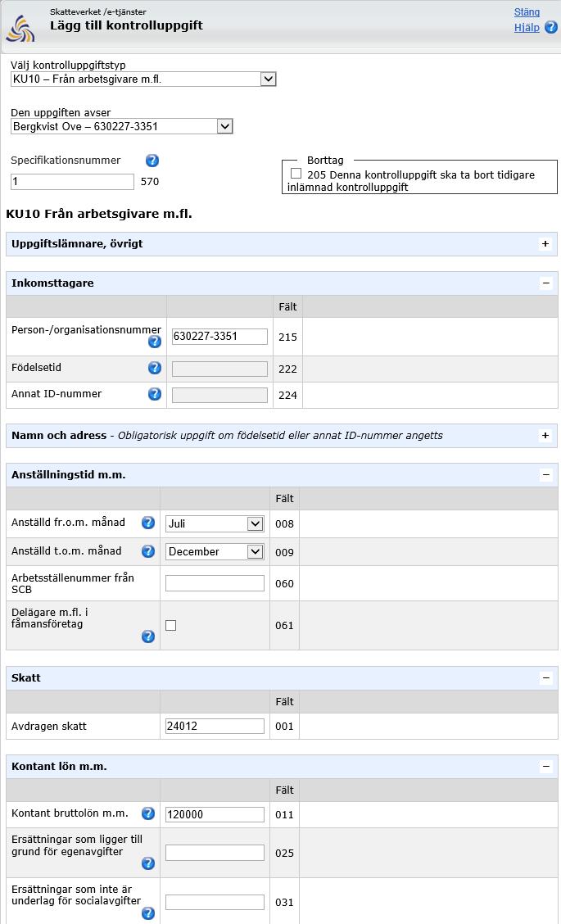Click the Hjälp text link
Screen dimensions: 561x924
(527, 27)
